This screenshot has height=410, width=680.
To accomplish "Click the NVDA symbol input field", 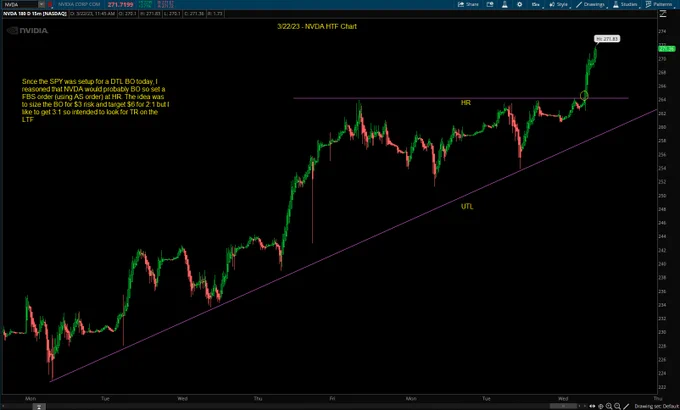I will point(20,4).
